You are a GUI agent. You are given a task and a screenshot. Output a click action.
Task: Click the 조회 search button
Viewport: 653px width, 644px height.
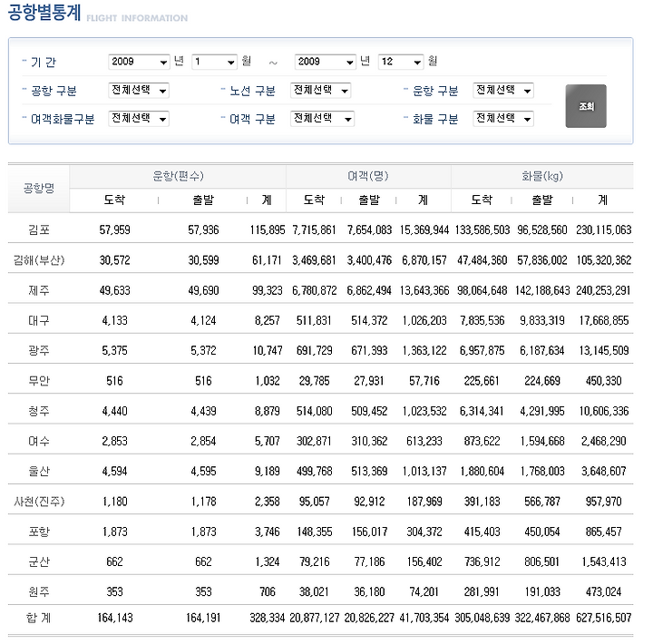586,106
